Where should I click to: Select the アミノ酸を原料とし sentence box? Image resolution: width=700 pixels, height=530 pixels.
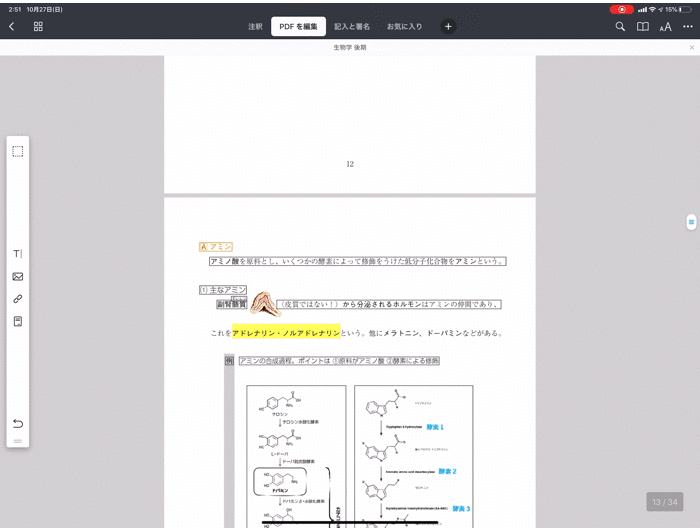(x=358, y=261)
